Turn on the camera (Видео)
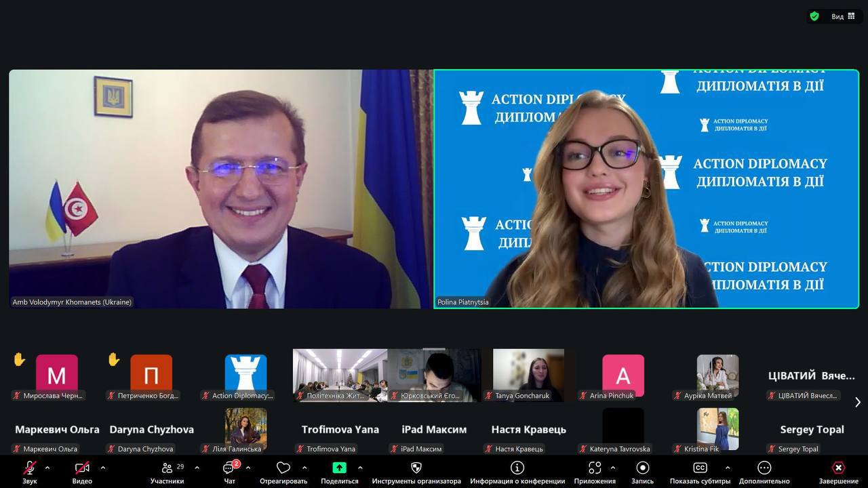 tap(82, 468)
